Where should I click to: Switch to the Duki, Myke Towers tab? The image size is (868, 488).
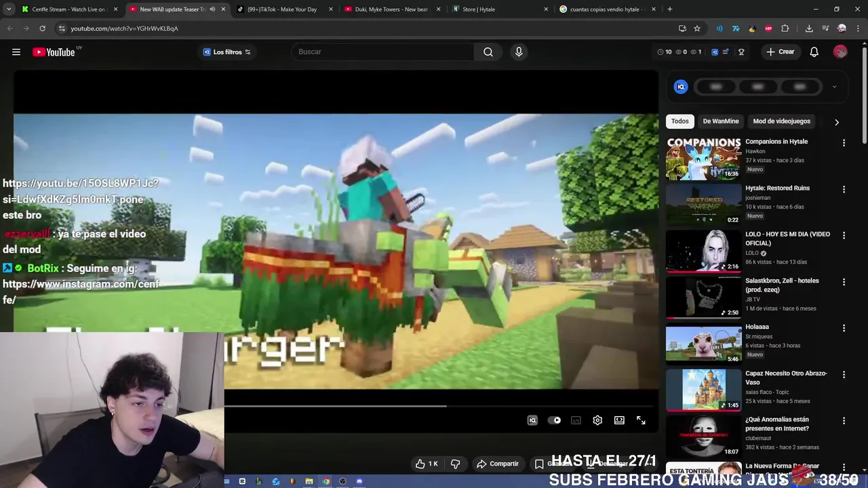pyautogui.click(x=392, y=9)
